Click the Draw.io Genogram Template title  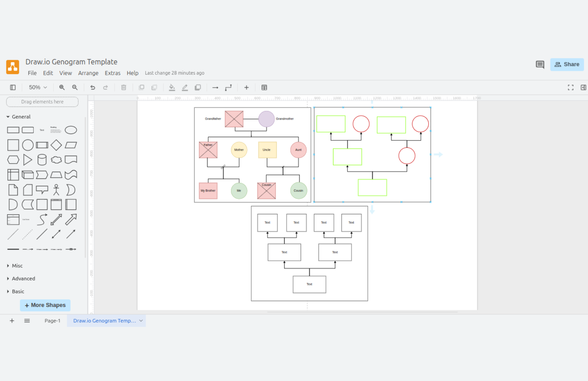click(71, 62)
